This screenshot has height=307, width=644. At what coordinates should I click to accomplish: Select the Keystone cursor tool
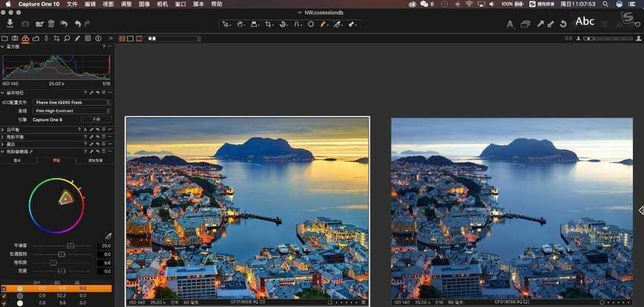click(x=297, y=24)
